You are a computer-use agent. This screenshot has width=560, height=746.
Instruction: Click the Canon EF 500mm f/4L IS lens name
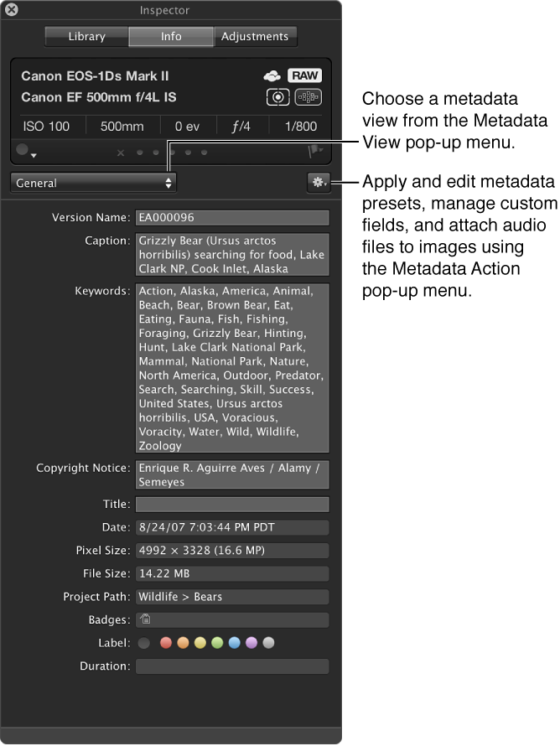click(98, 97)
